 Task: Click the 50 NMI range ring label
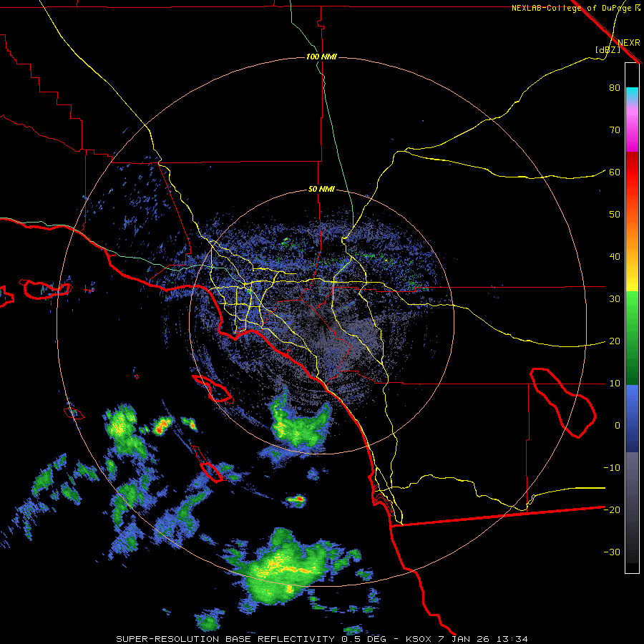point(321,190)
